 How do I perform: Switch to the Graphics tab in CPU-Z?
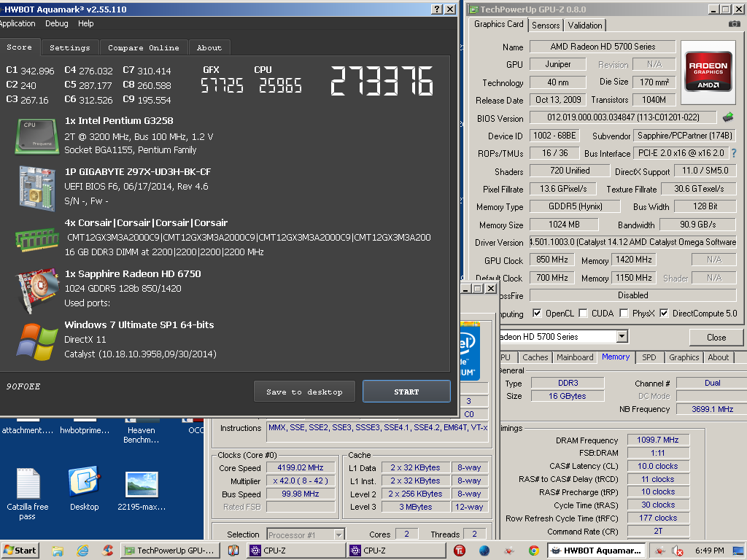[684, 357]
